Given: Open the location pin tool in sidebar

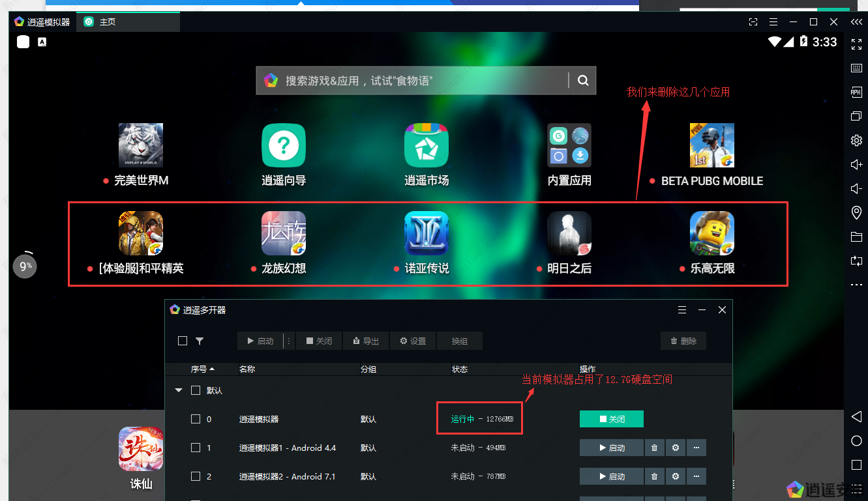Looking at the screenshot, I should point(856,212).
